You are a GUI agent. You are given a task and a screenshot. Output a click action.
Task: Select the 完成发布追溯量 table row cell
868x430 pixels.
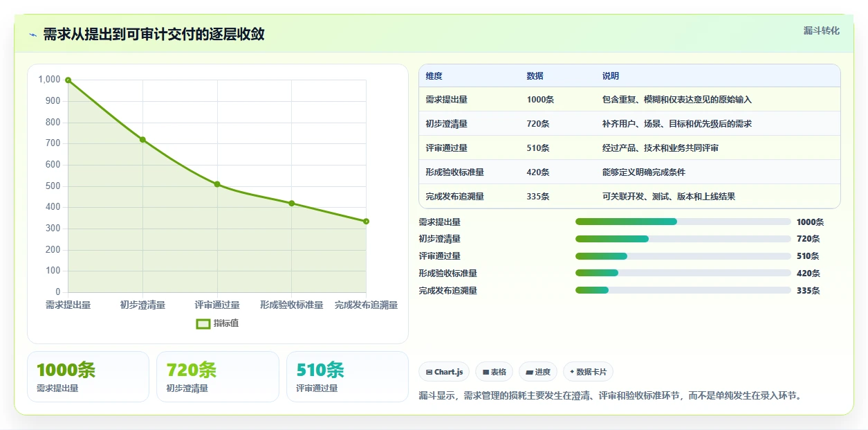point(455,197)
